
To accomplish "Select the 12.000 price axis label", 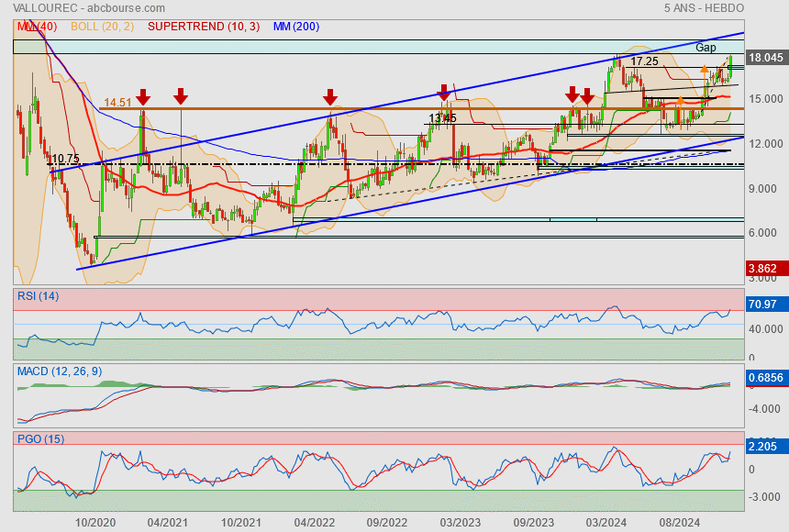I will tap(766, 144).
